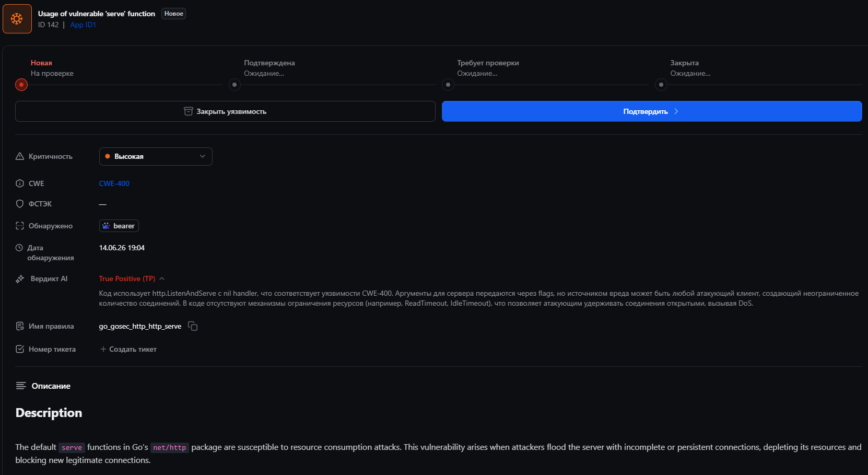This screenshot has height=475, width=868.
Task: Click the bearer scanner logo icon
Action: tap(106, 226)
